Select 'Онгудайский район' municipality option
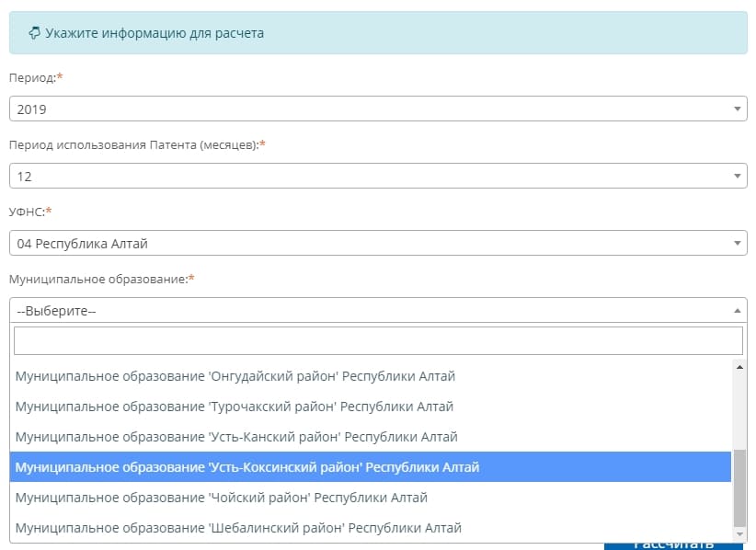 click(x=371, y=376)
